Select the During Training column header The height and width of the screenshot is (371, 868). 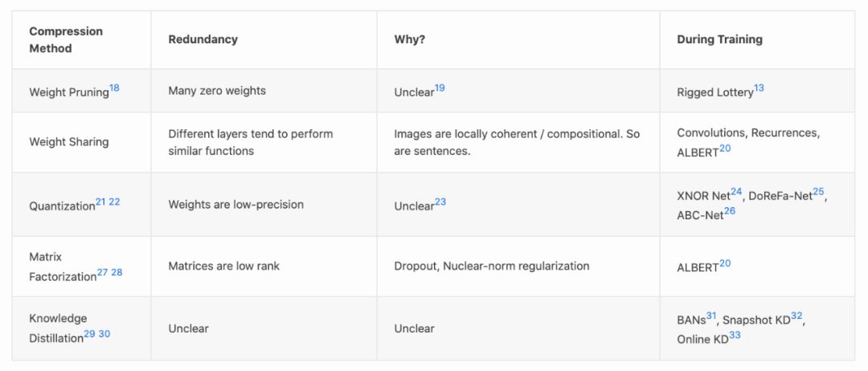pos(719,39)
